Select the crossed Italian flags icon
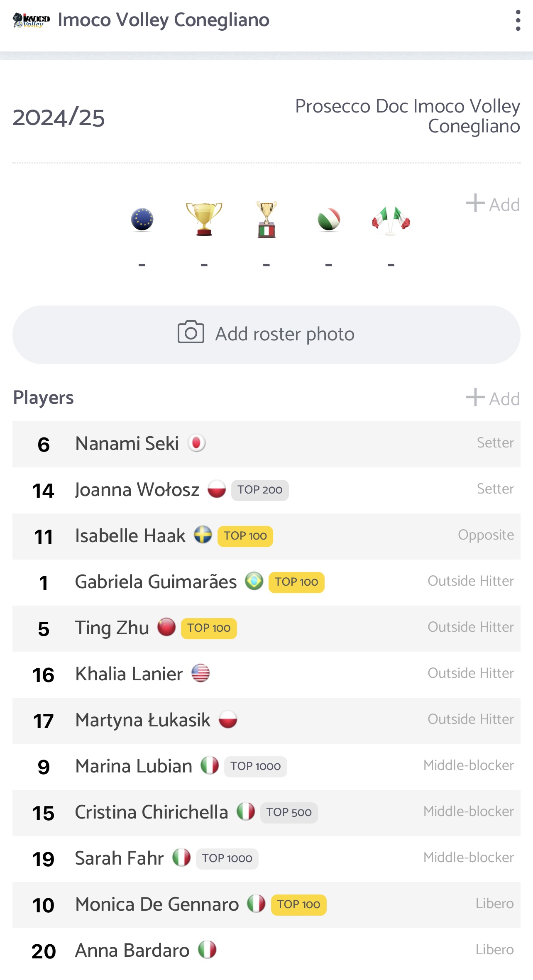This screenshot has height=980, width=533. click(x=391, y=220)
